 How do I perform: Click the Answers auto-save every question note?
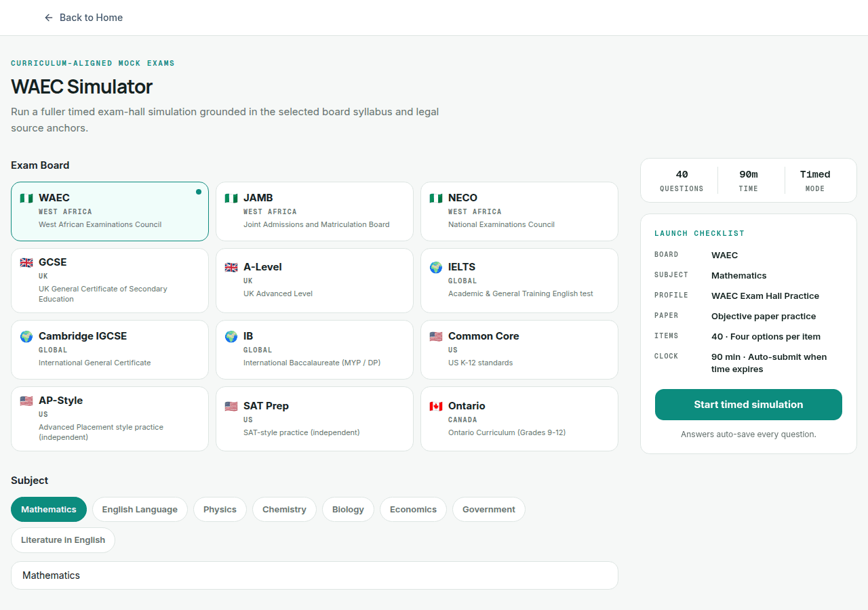[749, 434]
